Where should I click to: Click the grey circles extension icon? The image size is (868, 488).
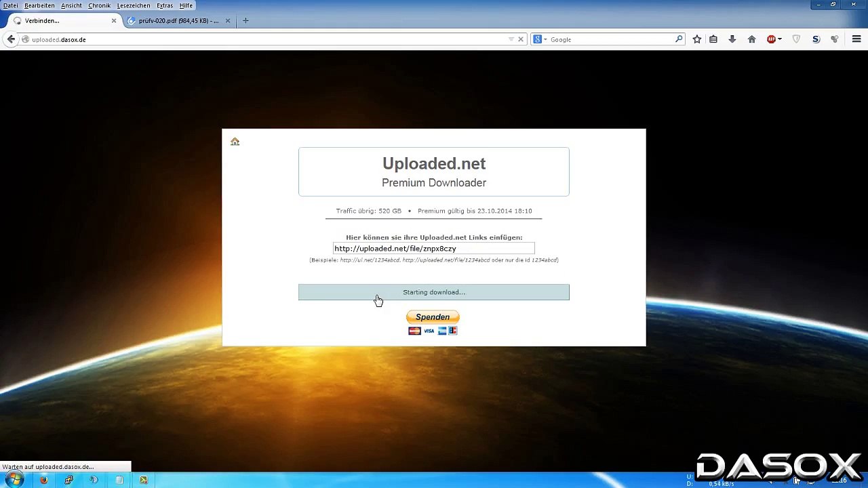pos(835,39)
